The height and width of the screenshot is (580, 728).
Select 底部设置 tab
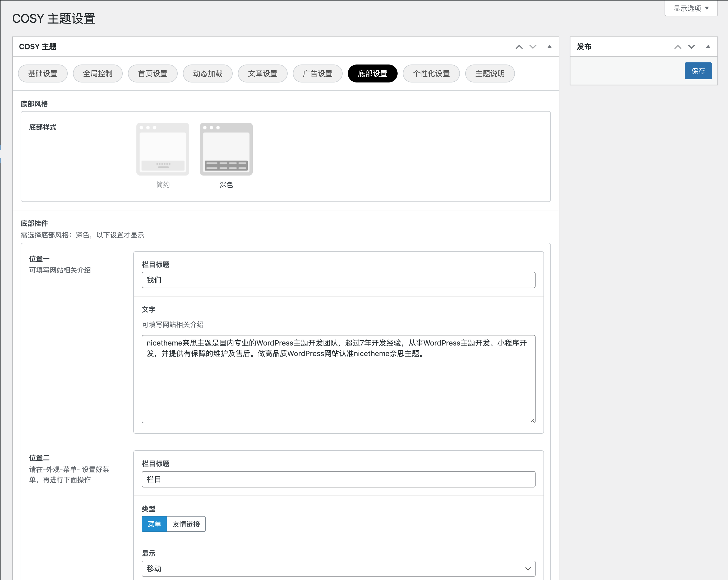[373, 73]
